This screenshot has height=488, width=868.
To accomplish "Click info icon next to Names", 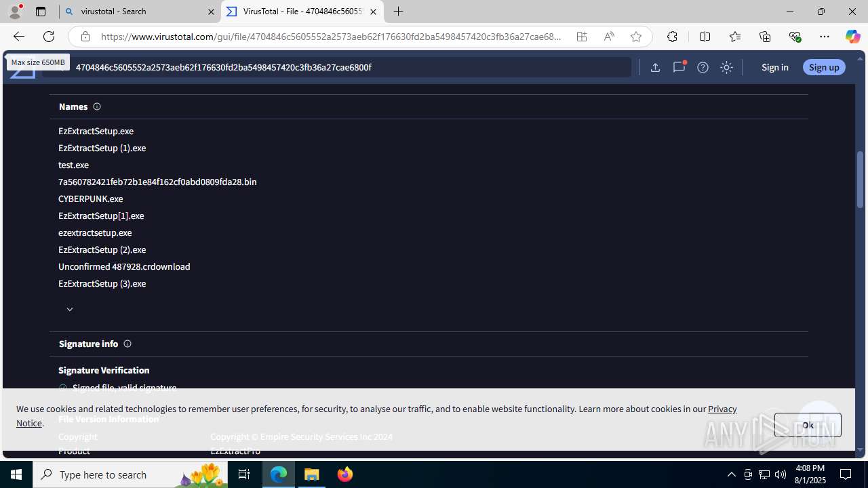I will tap(97, 106).
